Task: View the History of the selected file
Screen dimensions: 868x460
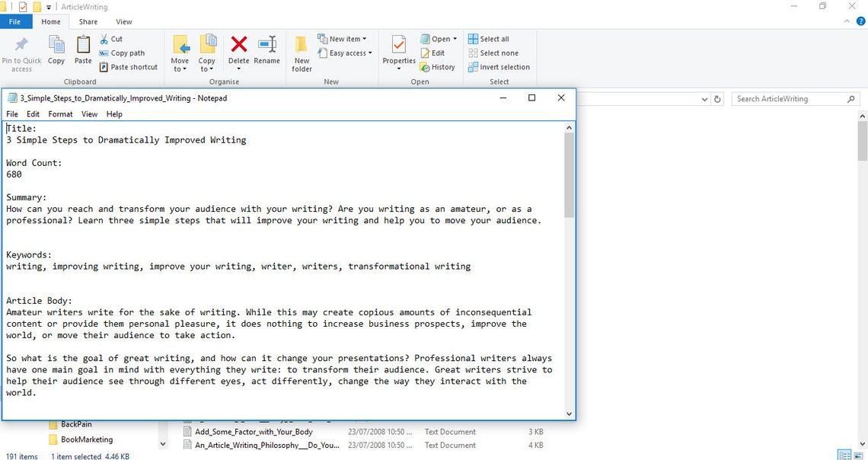Action: coord(439,67)
